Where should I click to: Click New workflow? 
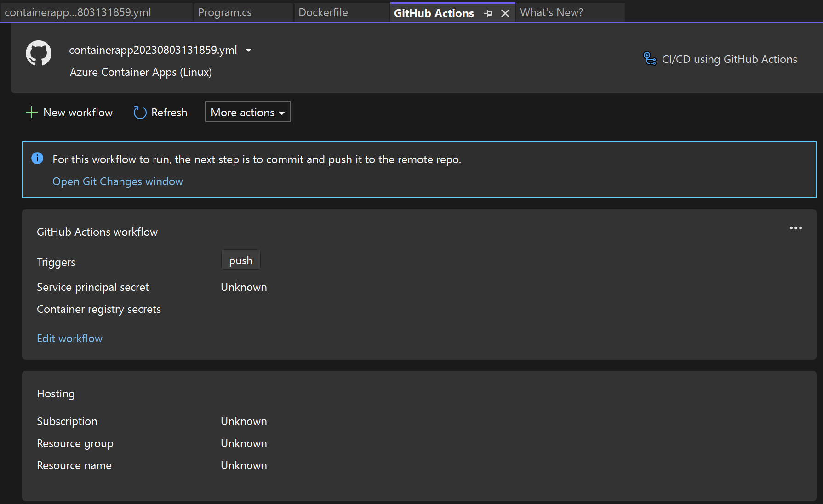point(78,112)
